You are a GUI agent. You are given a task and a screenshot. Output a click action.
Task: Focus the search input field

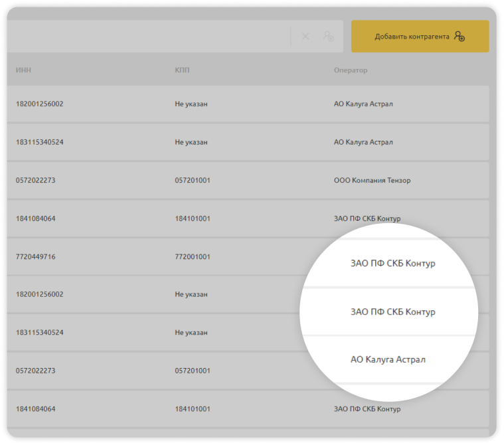click(146, 37)
